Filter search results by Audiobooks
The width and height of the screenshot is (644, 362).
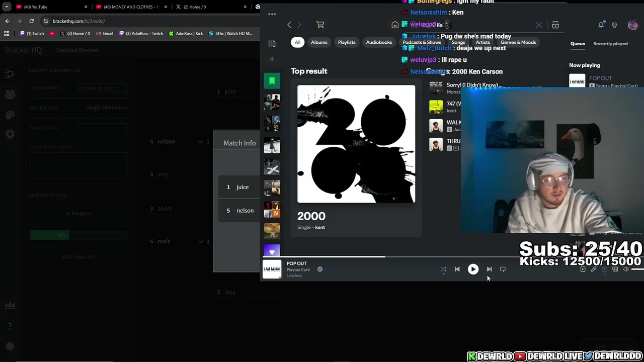[x=379, y=42]
